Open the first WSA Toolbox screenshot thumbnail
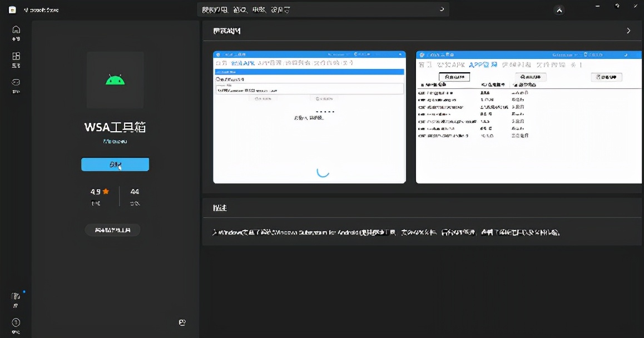The image size is (644, 338). point(309,117)
